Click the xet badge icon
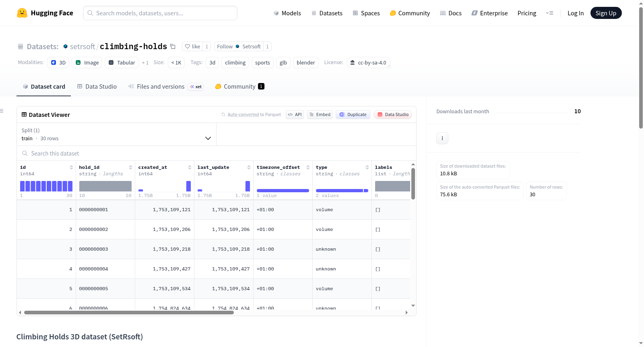The width and height of the screenshot is (644, 347). pyautogui.click(x=196, y=87)
